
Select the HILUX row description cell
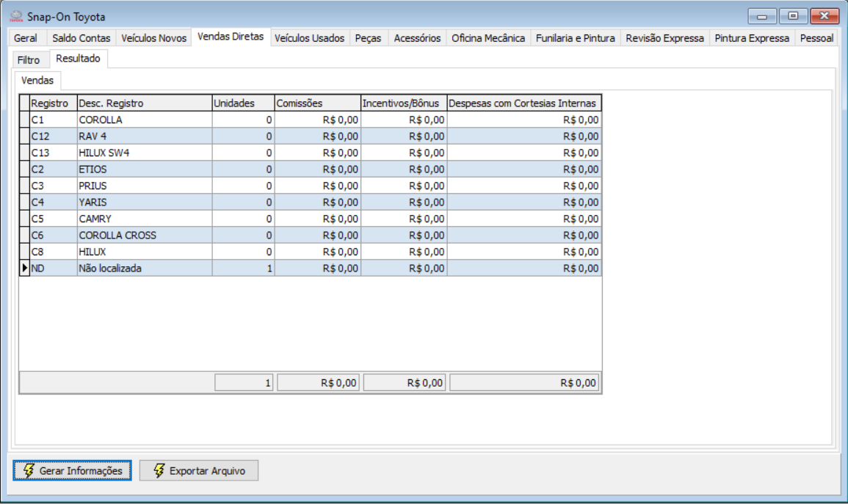click(x=145, y=252)
